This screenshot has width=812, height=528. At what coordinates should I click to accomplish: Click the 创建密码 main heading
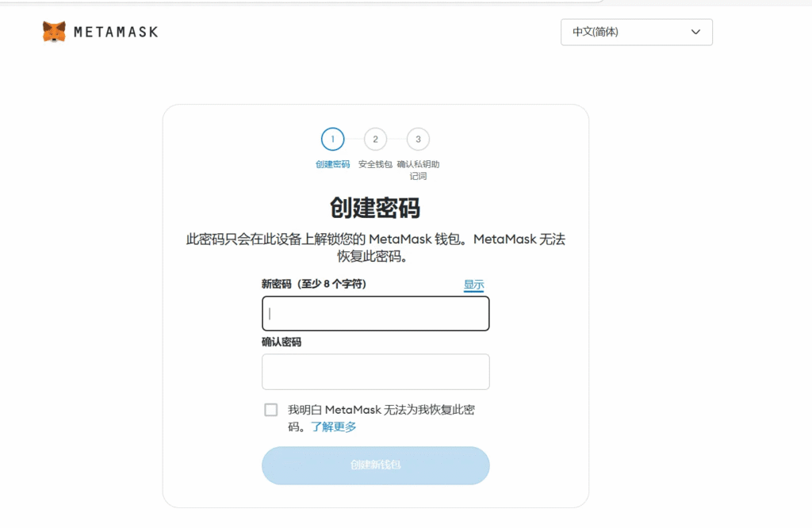[375, 208]
